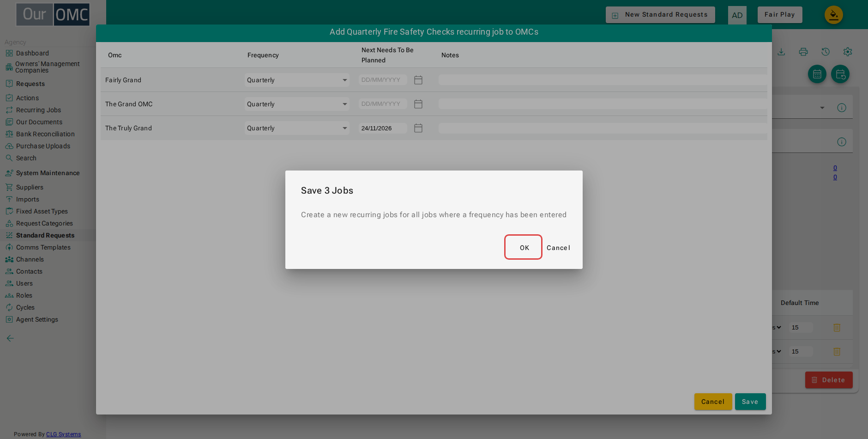Open Standard Requests in the sidebar
The image size is (868, 439).
pos(45,235)
